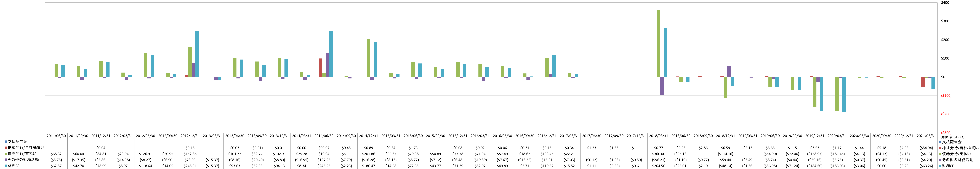Select the ($181.45) cell under 2020/03/31

coord(837,154)
